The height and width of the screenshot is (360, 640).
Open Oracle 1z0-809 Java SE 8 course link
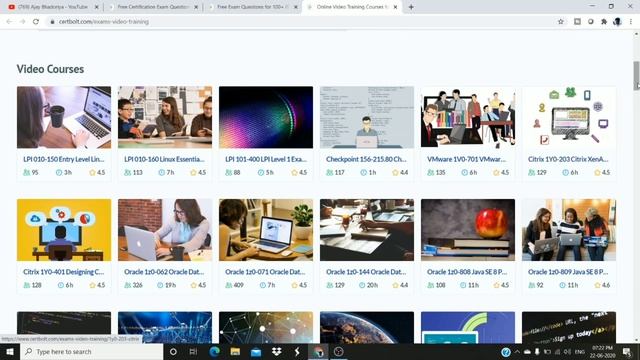tap(568, 272)
